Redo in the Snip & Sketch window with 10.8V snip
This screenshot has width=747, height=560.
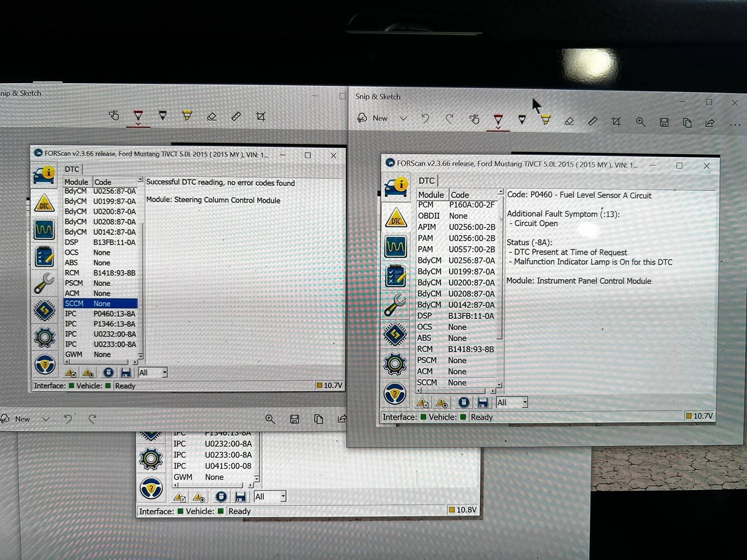coord(93,419)
